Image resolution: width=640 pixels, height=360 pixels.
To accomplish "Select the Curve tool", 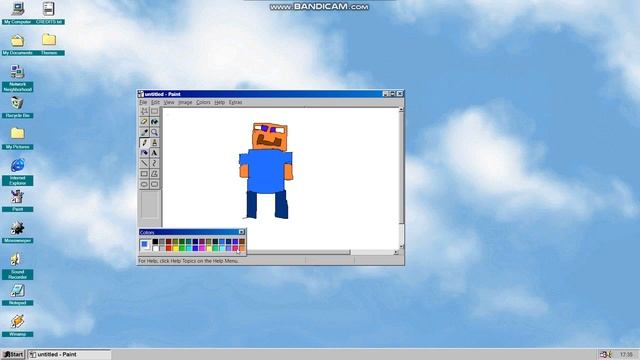I will tap(154, 163).
